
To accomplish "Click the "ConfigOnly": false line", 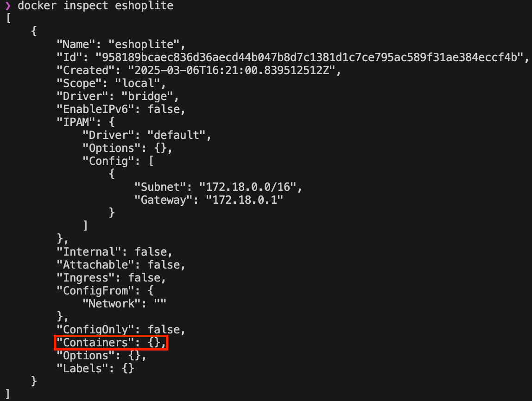I will click(121, 330).
